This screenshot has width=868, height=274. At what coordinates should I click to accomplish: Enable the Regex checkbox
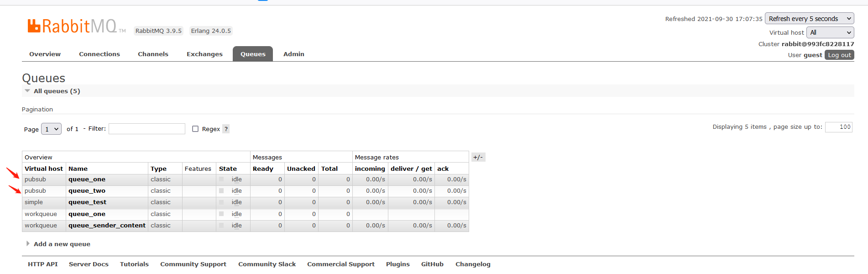(195, 129)
